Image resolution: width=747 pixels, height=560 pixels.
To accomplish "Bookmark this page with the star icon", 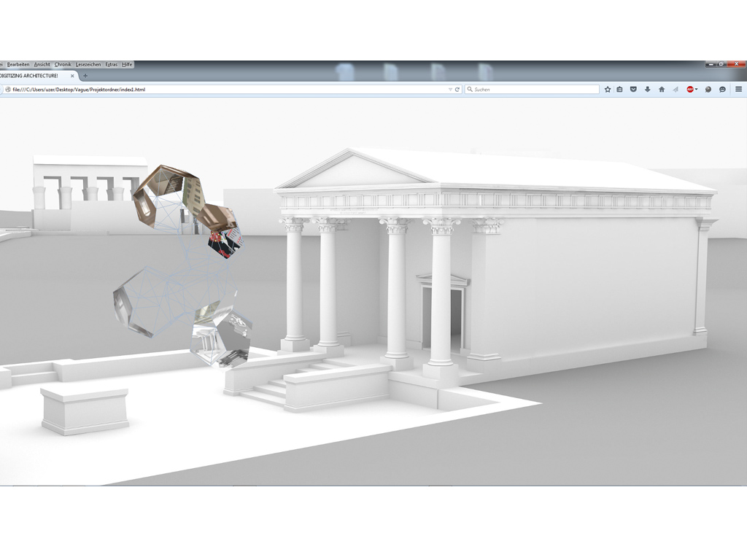I will coord(608,89).
